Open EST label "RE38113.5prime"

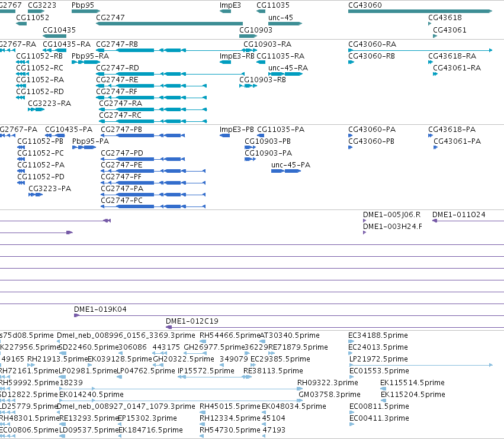pyautogui.click(x=273, y=371)
